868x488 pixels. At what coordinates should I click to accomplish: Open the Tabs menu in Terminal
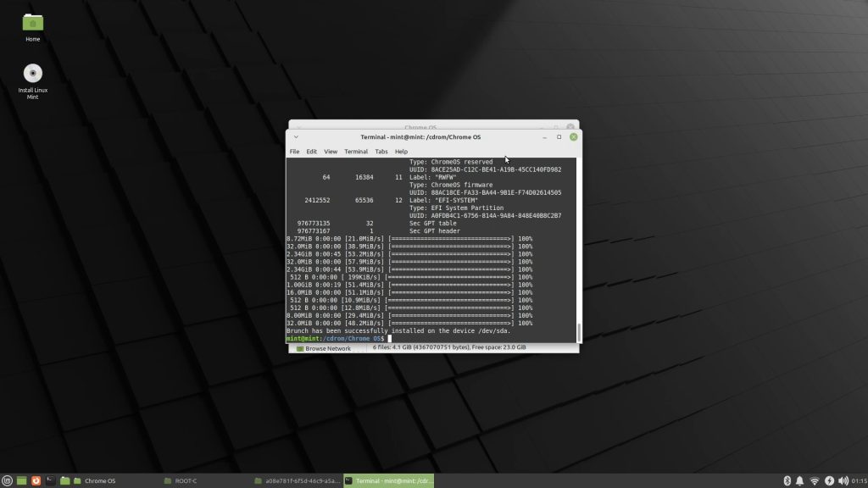point(381,152)
